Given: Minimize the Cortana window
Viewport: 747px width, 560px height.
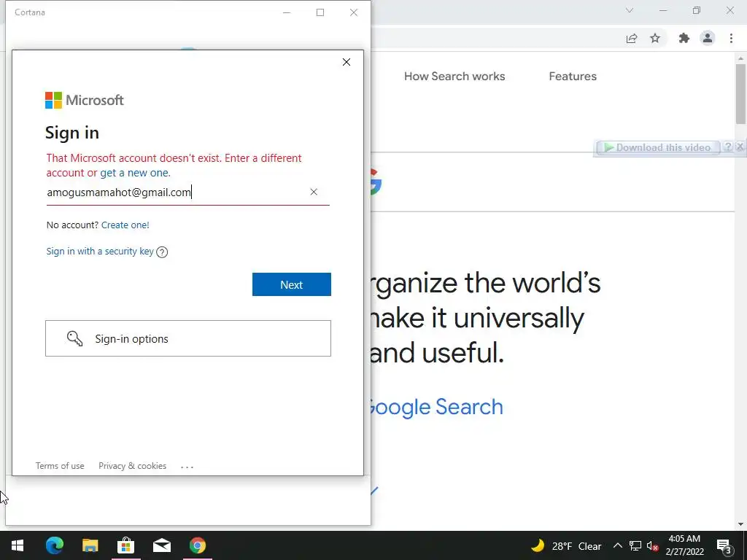Looking at the screenshot, I should (x=287, y=12).
